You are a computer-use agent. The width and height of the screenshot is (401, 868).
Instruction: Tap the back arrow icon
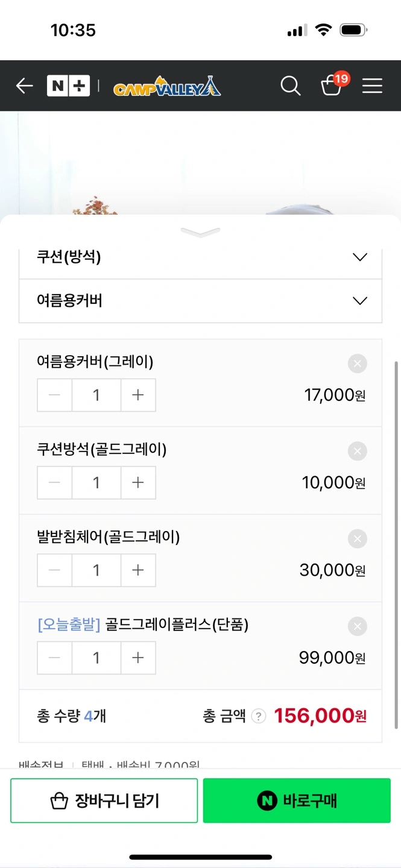(25, 86)
